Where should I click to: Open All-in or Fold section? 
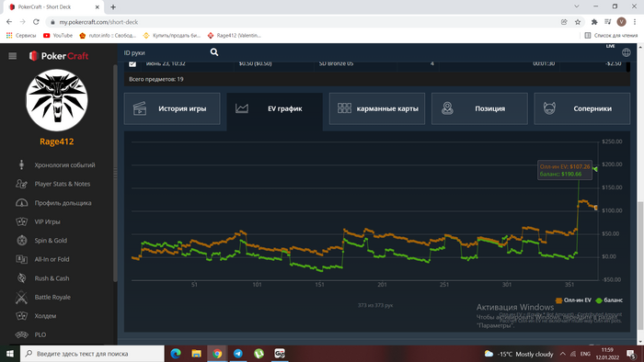click(x=52, y=259)
